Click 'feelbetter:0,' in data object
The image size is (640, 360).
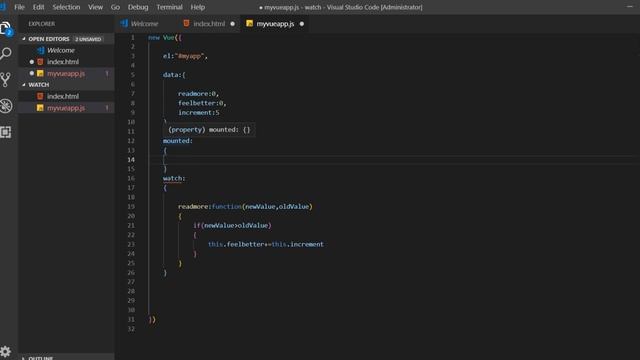point(202,103)
